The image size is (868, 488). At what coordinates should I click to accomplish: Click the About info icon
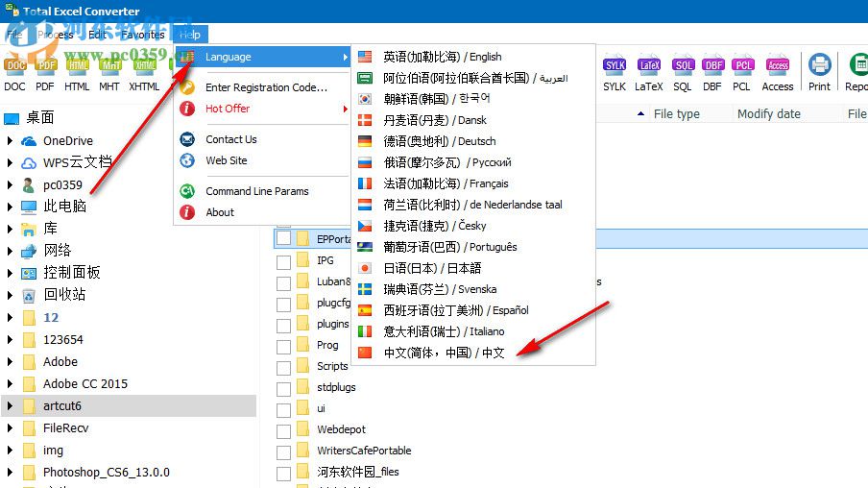tap(187, 212)
